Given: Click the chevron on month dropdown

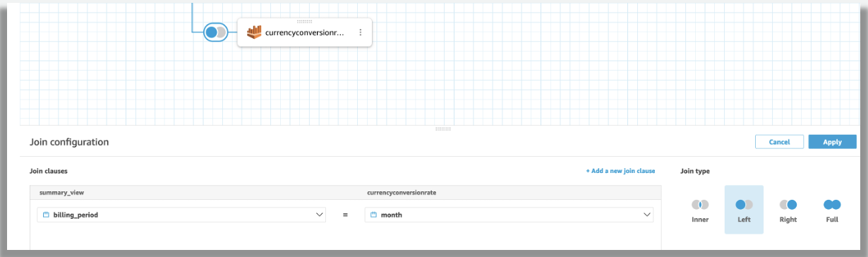Looking at the screenshot, I should pos(646,215).
